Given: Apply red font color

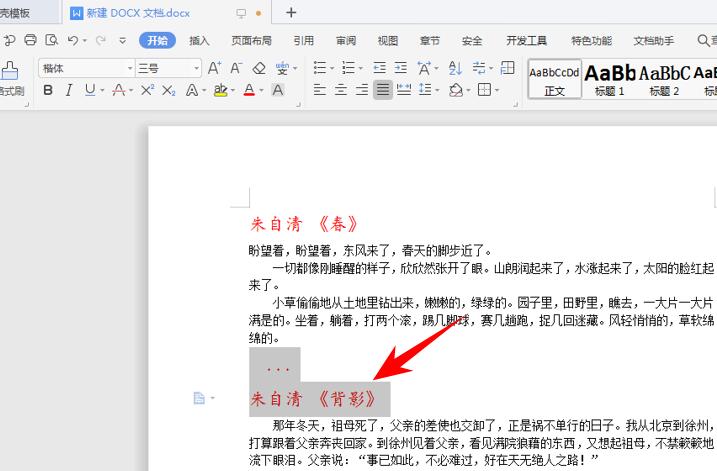Looking at the screenshot, I should (249, 90).
